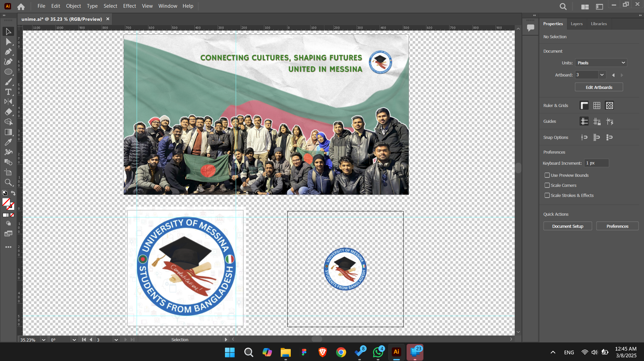Open Arrange Documents icon

585,7
